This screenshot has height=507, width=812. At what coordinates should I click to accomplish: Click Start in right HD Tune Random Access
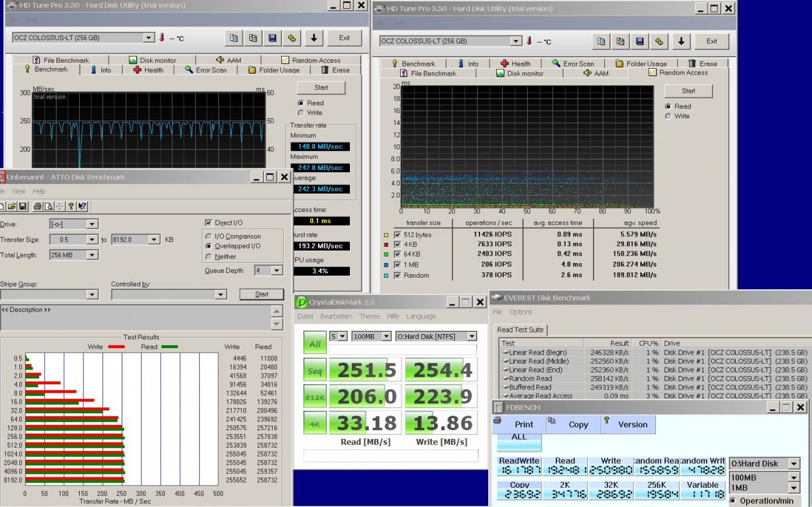tap(689, 91)
